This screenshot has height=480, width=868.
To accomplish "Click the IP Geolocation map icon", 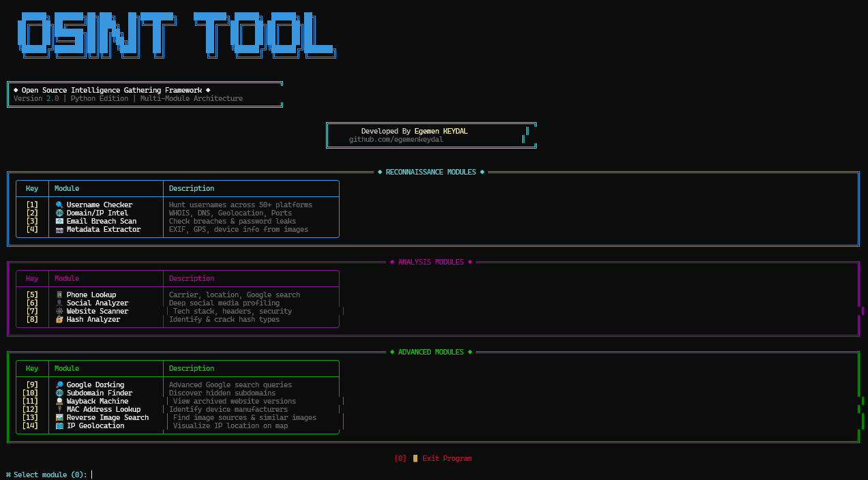I will click(61, 425).
